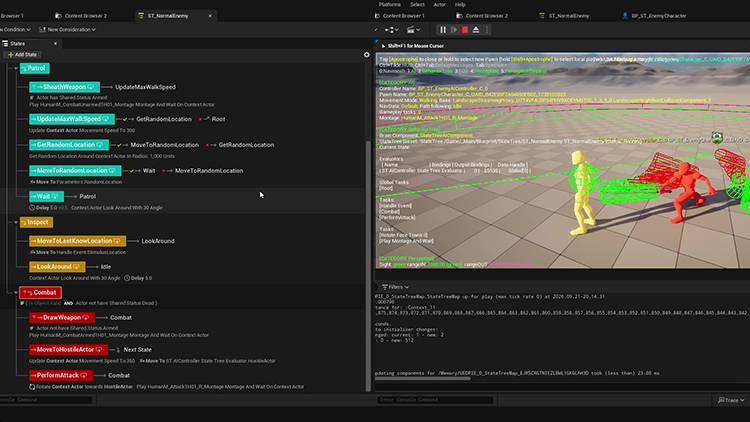Image resolution: width=750 pixels, height=422 pixels.
Task: Select the MoveToLastKnowLocation state node
Action: (x=77, y=241)
